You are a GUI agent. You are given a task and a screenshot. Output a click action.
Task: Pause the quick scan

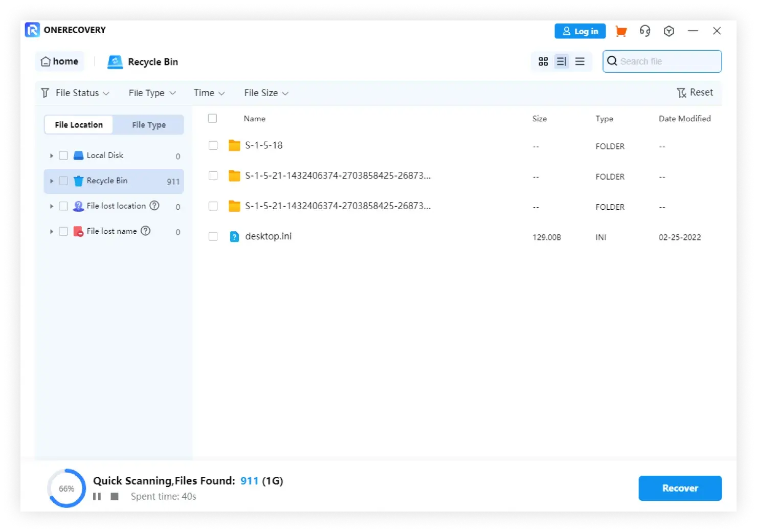coord(97,496)
